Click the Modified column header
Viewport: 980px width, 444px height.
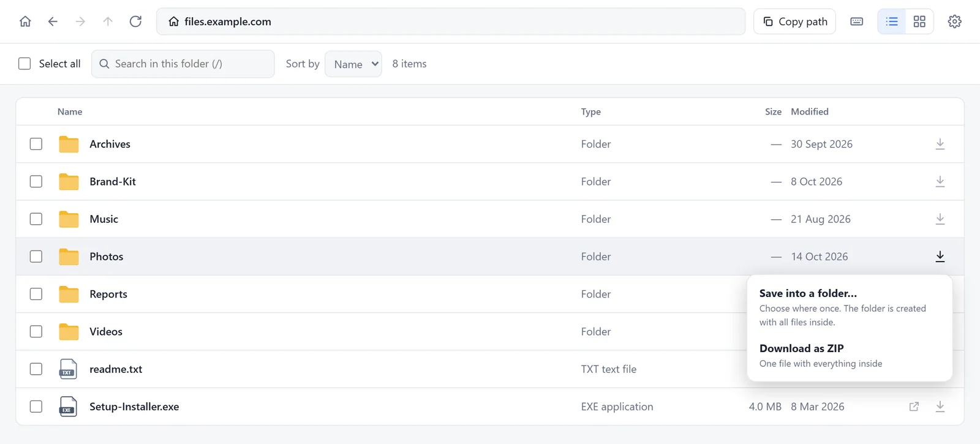(810, 111)
